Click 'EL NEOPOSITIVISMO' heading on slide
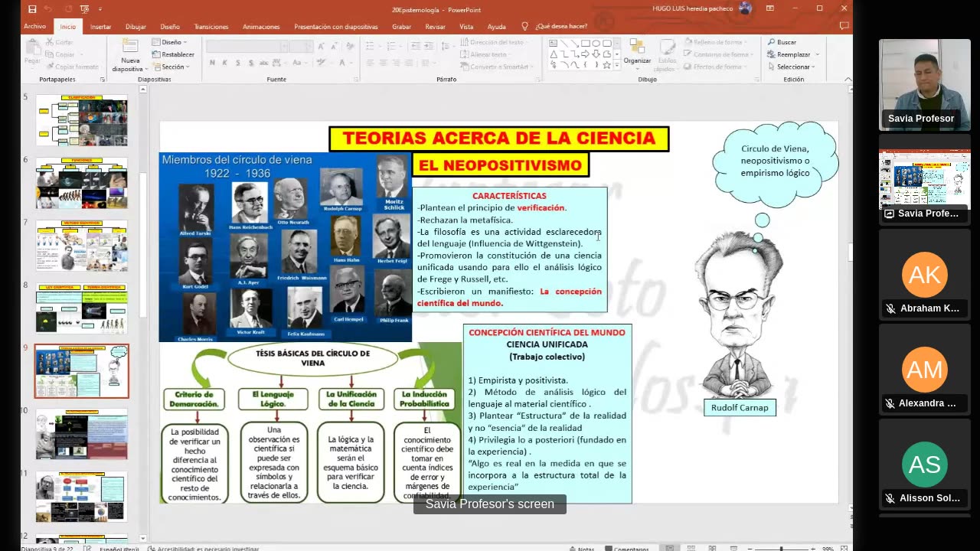The width and height of the screenshot is (980, 551). [500, 165]
